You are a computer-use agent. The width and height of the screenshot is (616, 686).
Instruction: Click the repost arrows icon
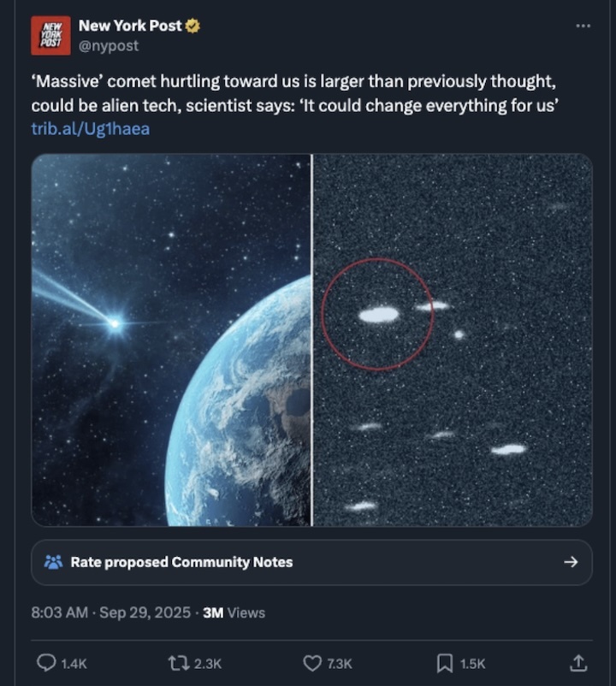pyautogui.click(x=177, y=662)
